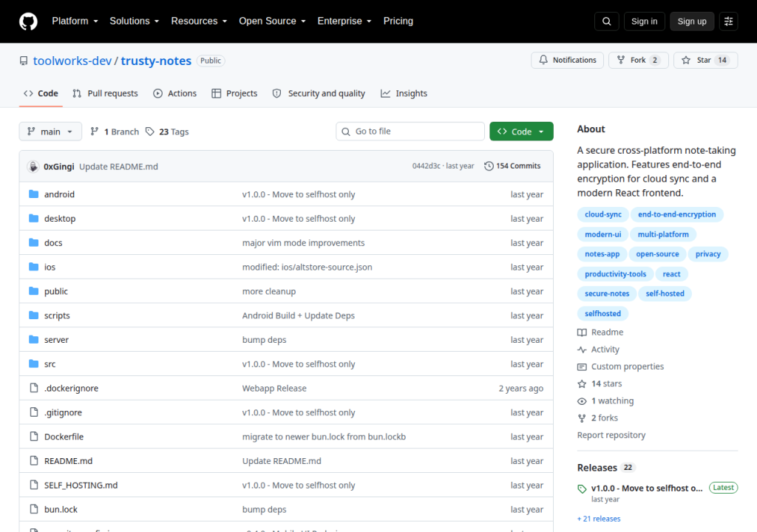Click the src folder icon
Viewport: 757px width, 532px height.
33,364
